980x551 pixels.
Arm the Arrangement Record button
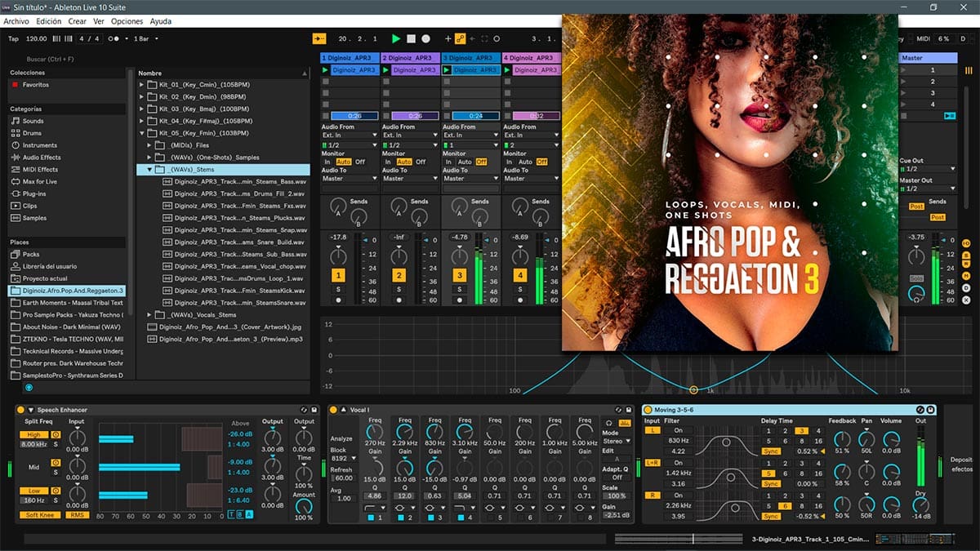(425, 38)
